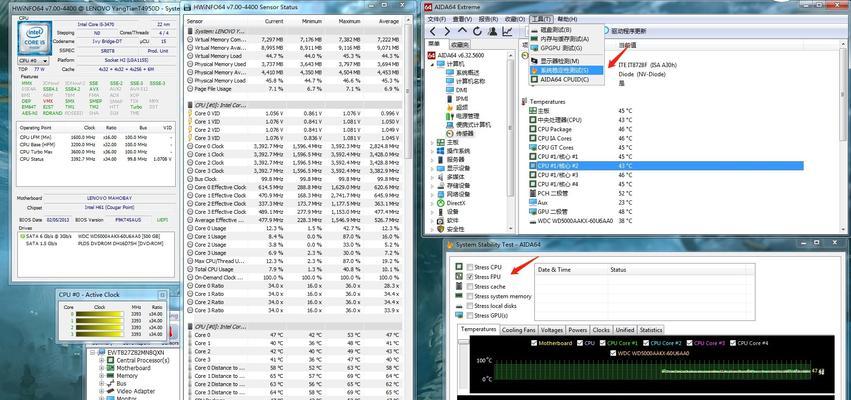Image resolution: width=851 pixels, height=400 pixels.
Task: Click the Intel Core i5 logo in HWiNFO
Action: pyautogui.click(x=35, y=38)
